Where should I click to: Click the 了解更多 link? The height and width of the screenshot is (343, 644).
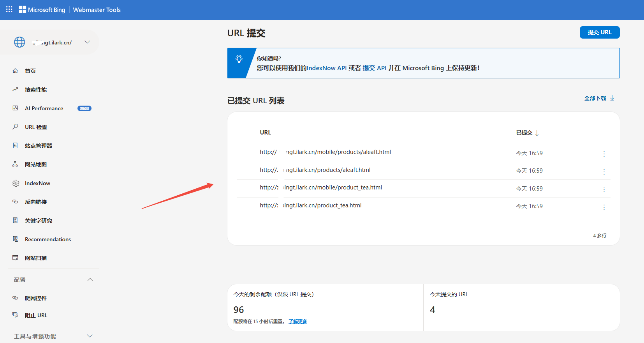point(298,322)
